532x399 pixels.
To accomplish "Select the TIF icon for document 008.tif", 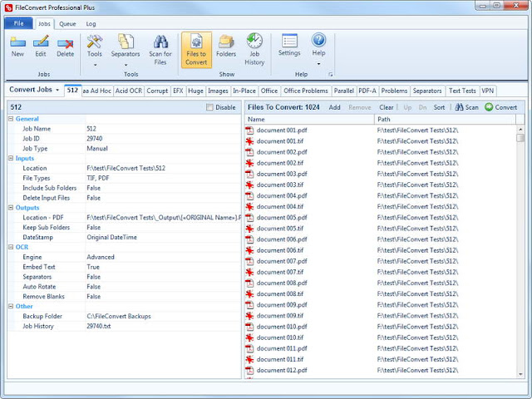I will click(x=249, y=293).
